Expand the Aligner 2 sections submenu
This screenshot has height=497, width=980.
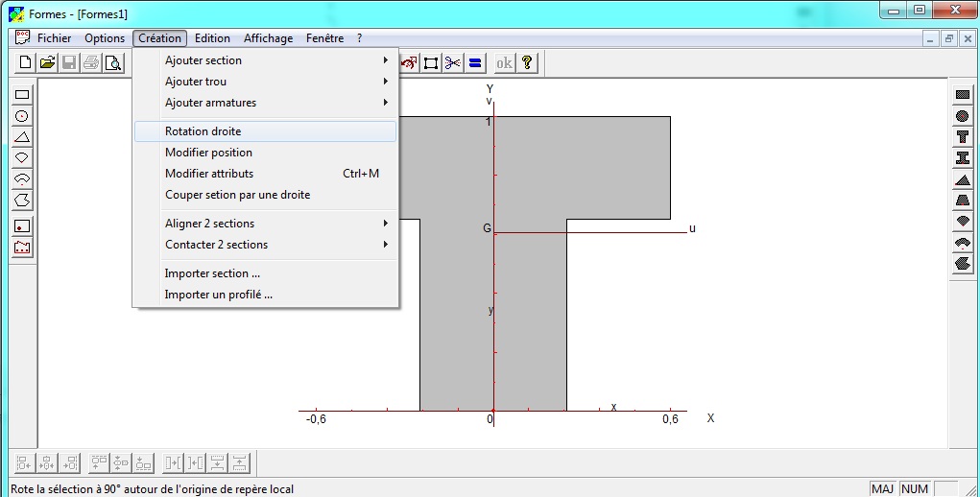pos(265,223)
